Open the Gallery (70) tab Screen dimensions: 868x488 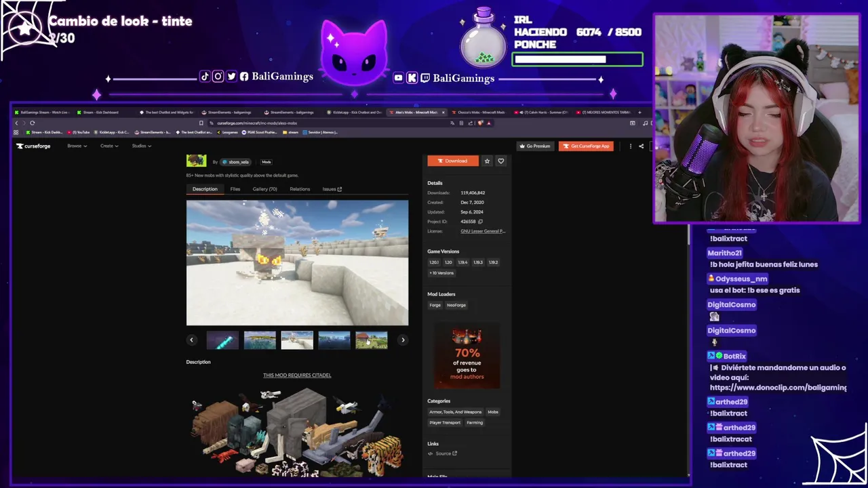[x=265, y=189]
